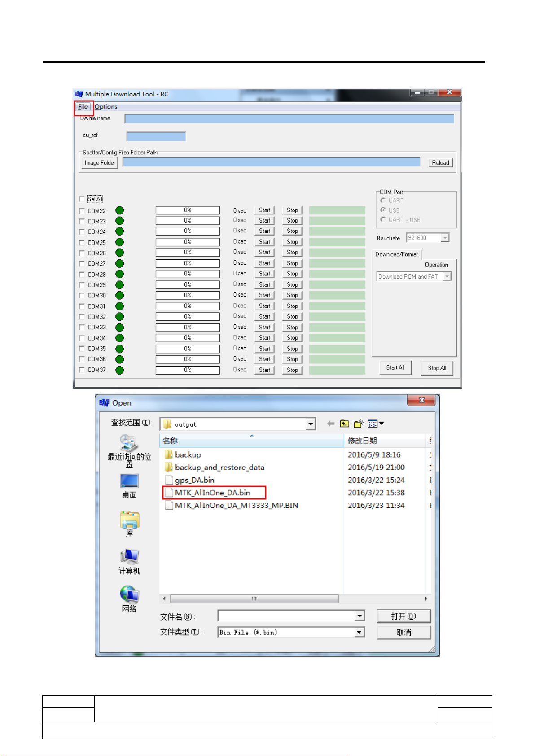Click the DA file name field
535x756 pixels.
click(289, 118)
